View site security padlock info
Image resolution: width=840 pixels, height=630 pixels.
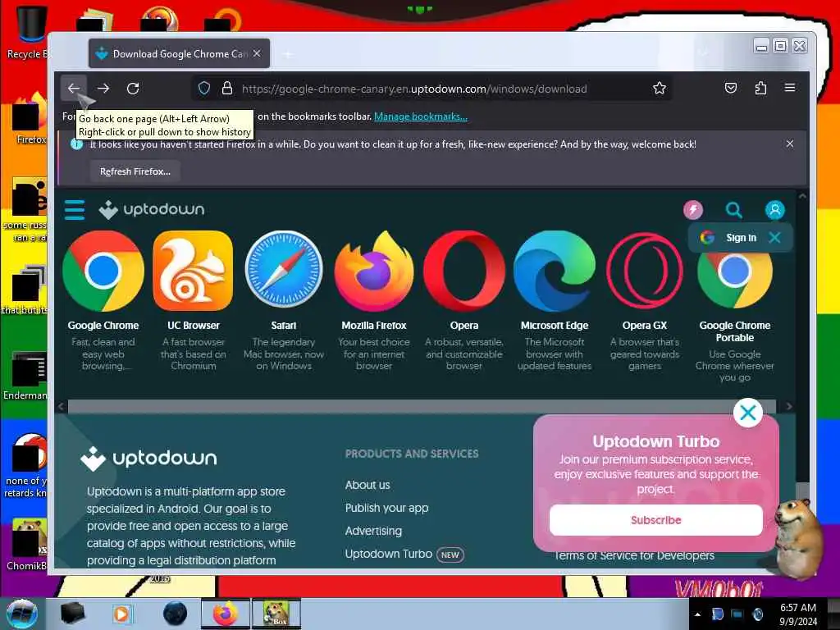(x=227, y=89)
